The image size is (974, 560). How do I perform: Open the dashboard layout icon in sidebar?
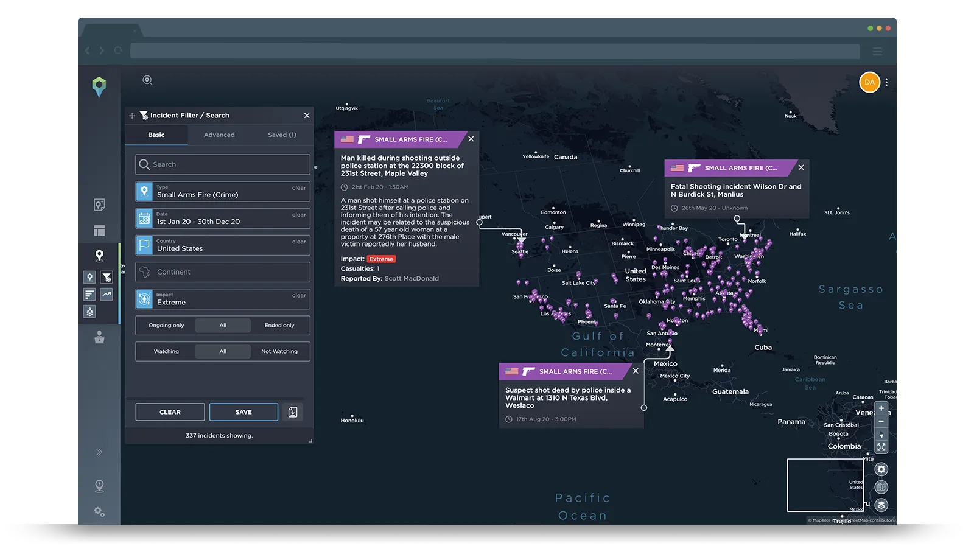[99, 231]
